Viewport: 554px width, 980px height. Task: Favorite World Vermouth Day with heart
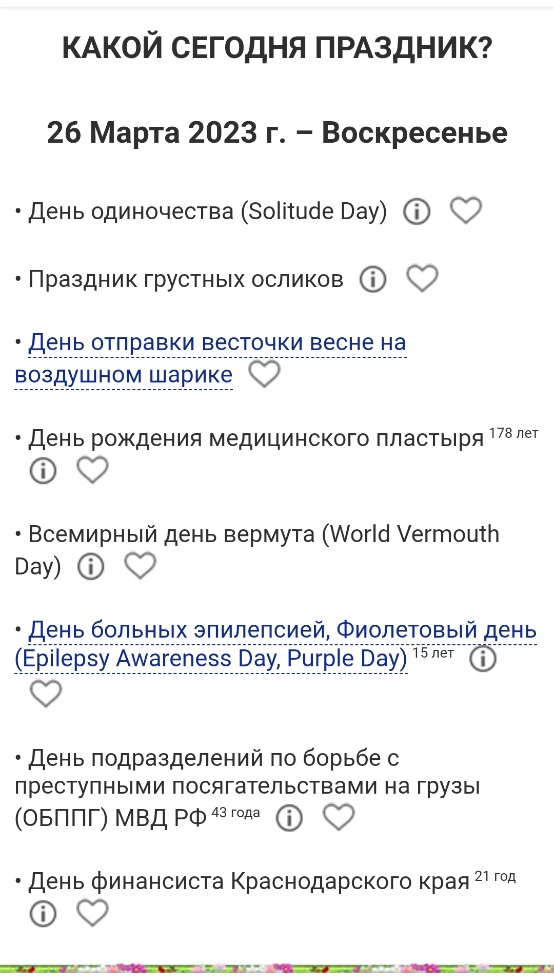coord(141,566)
